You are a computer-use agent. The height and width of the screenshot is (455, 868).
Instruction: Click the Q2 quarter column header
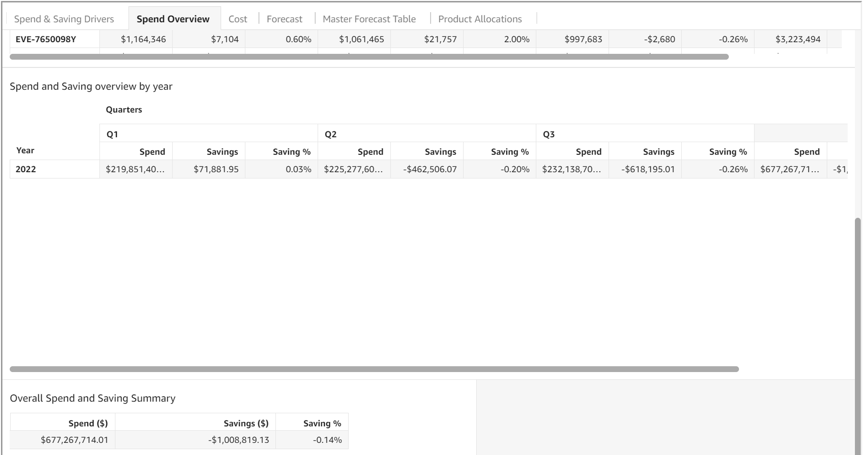click(331, 134)
